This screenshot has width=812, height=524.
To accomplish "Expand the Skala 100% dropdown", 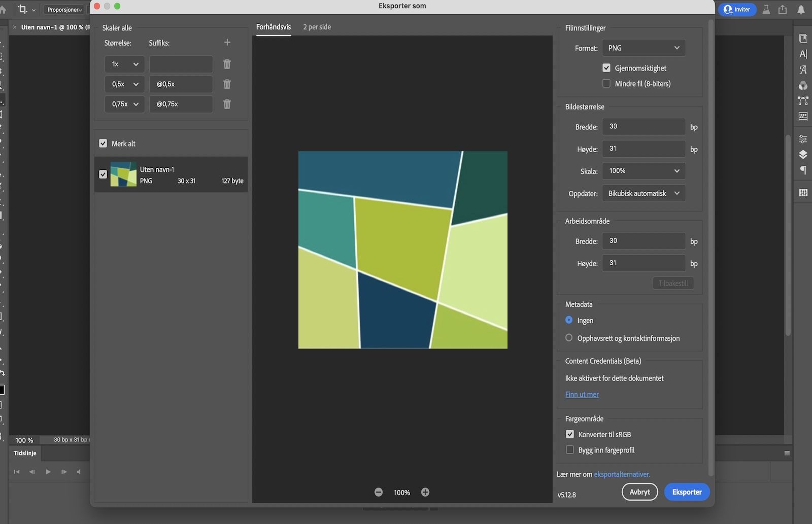I will (x=644, y=171).
